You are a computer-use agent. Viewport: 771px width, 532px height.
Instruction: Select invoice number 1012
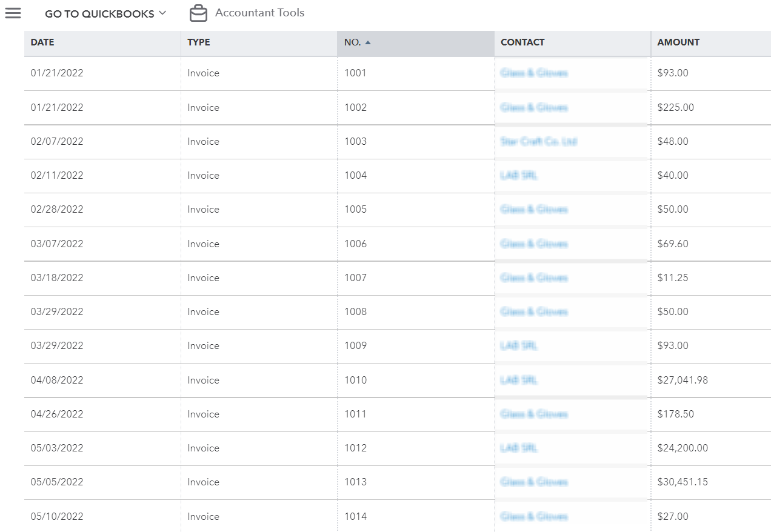click(x=355, y=448)
